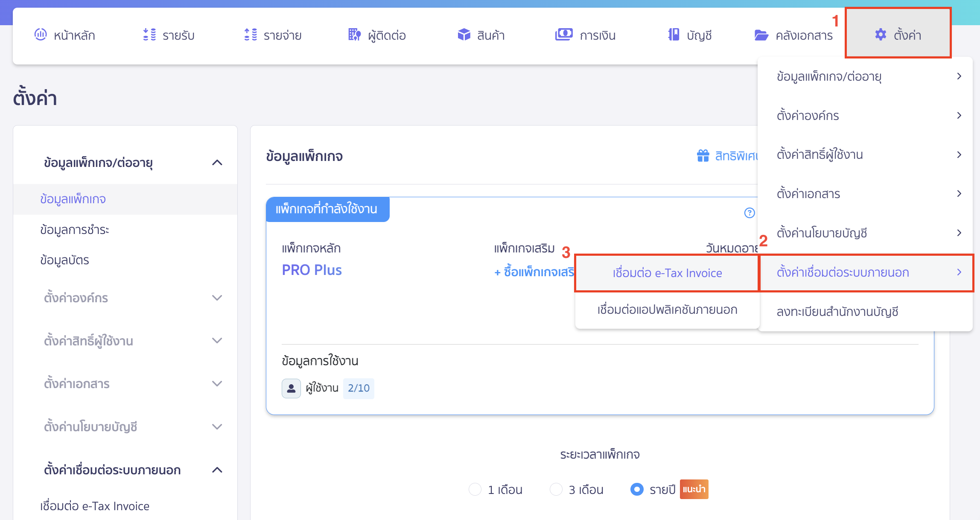Screen dimensions: 980x520
Task: Choose the 3 เดือน package duration
Action: coord(556,489)
